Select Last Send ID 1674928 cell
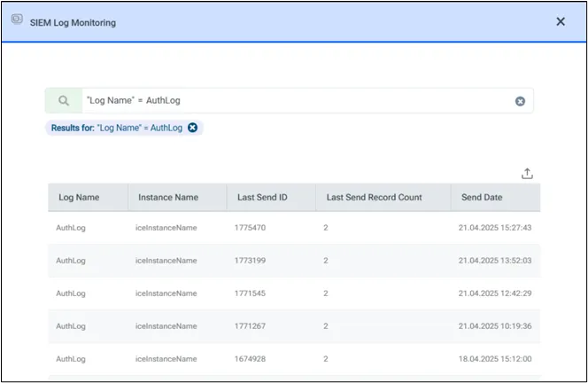Screen dimensions: 588x383 pos(250,359)
